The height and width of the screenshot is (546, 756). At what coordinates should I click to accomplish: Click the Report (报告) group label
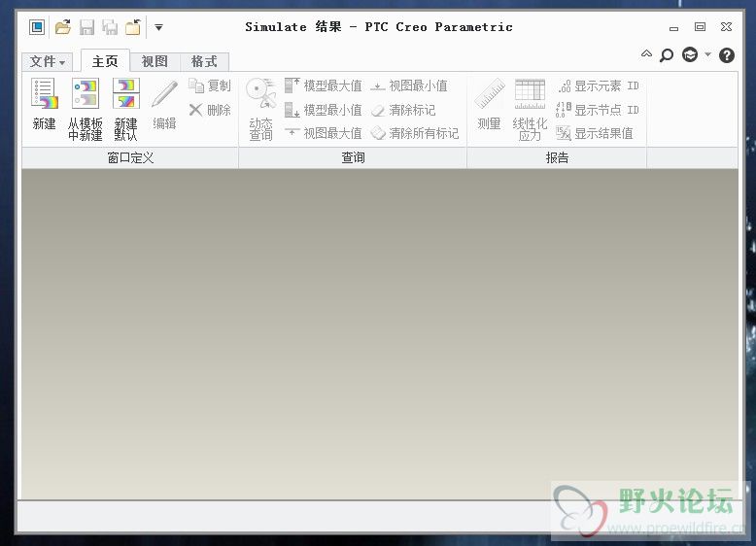(557, 157)
